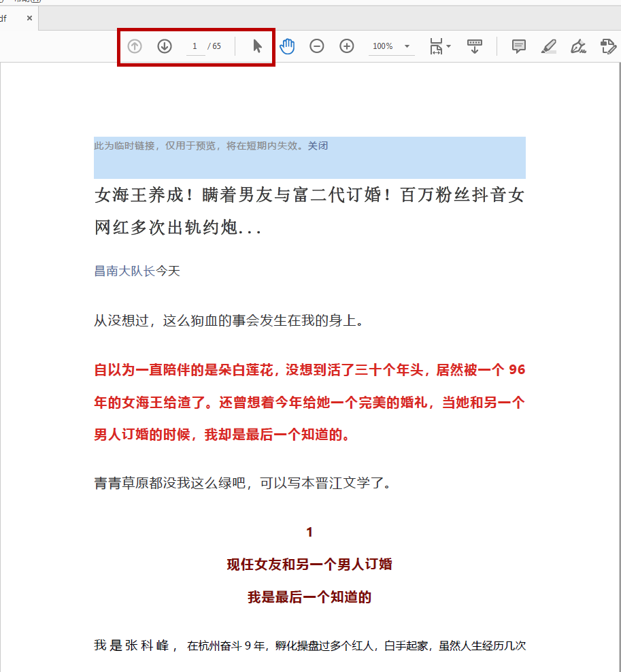
Task: Click the 关闭 link in the banner
Action: click(318, 146)
